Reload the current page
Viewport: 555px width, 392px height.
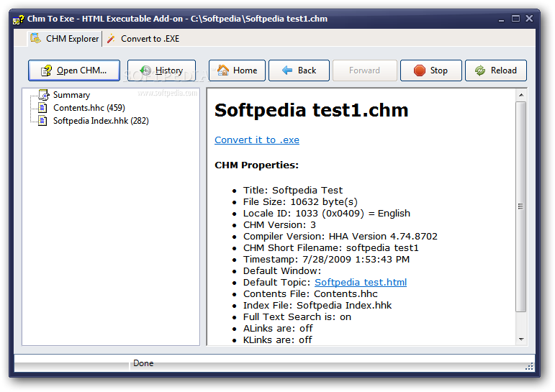pos(495,70)
